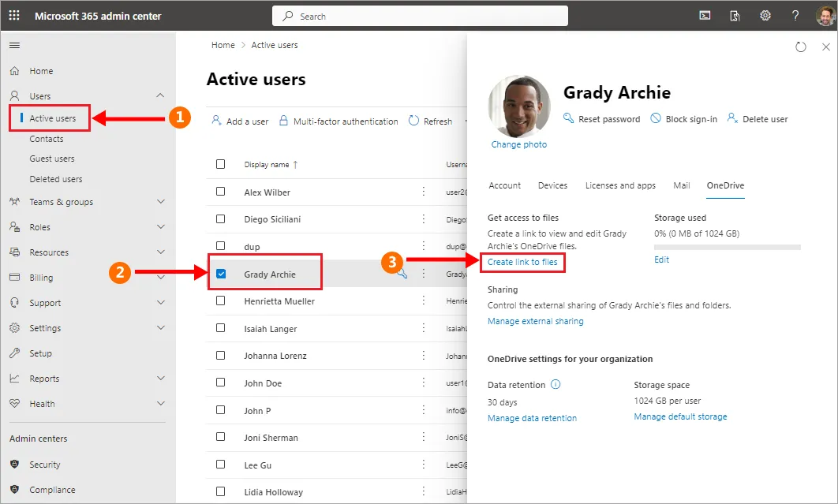Expand the Teams & groups chevron
This screenshot has width=838, height=504.
coord(160,201)
